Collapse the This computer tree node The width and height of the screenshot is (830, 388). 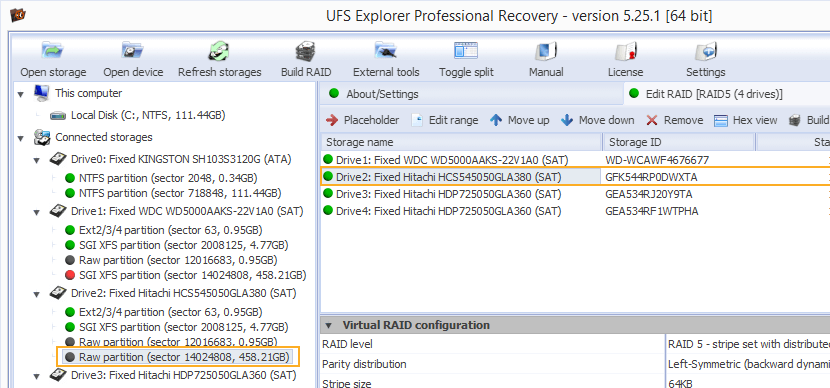click(21, 94)
